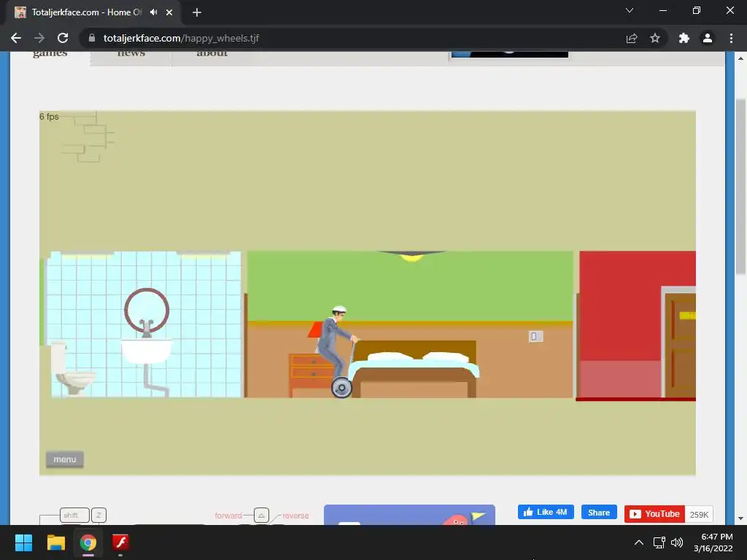Open the clock showing 6:47 PM
The height and width of the screenshot is (560, 747).
[x=713, y=542]
